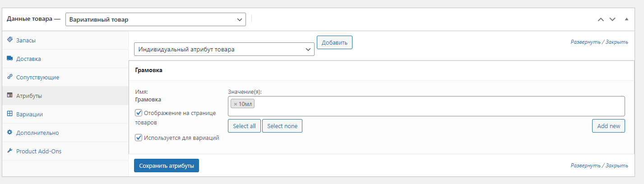Click the Дополнительно gear icon
This screenshot has height=184, width=644.
[10, 133]
